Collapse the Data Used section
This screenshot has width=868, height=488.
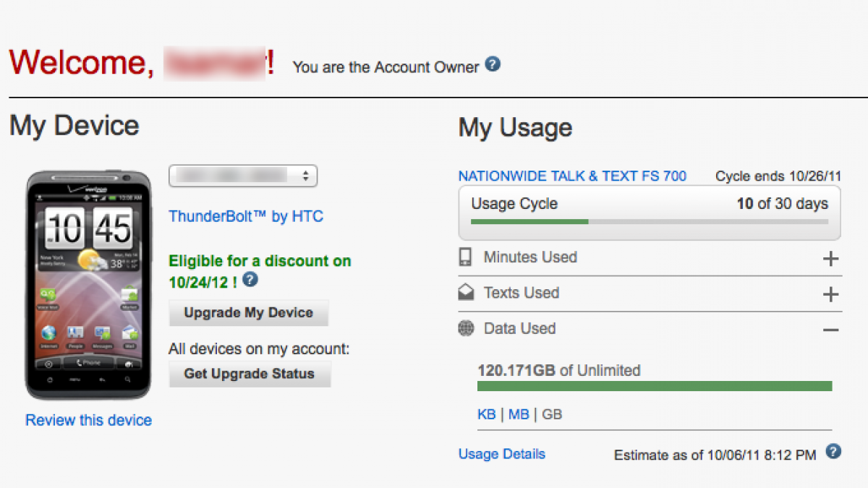tap(831, 330)
